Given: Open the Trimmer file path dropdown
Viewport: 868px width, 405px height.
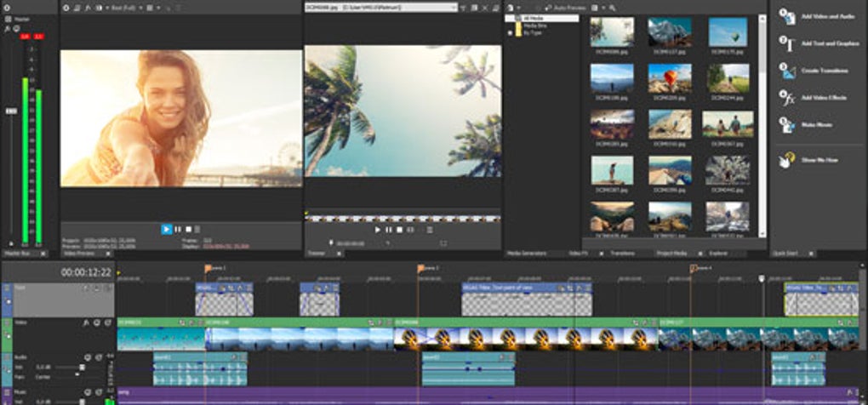Looking at the screenshot, I should [x=454, y=7].
